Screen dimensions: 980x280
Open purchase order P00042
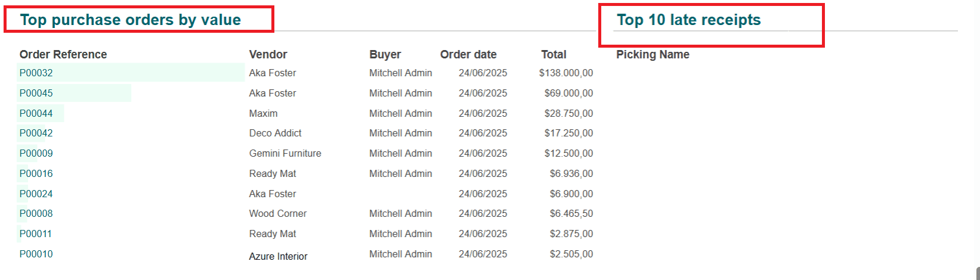tap(36, 133)
